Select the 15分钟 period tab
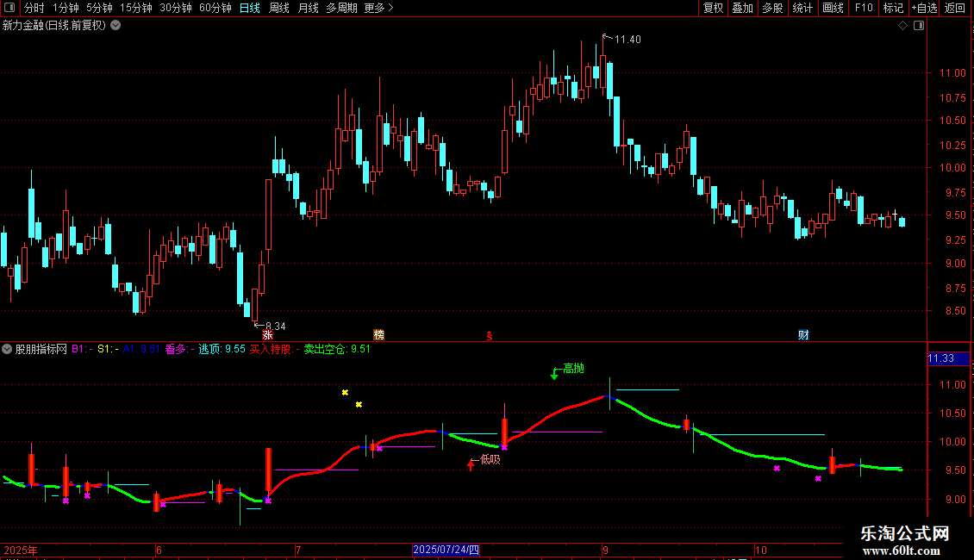This screenshot has width=974, height=560. click(x=136, y=8)
